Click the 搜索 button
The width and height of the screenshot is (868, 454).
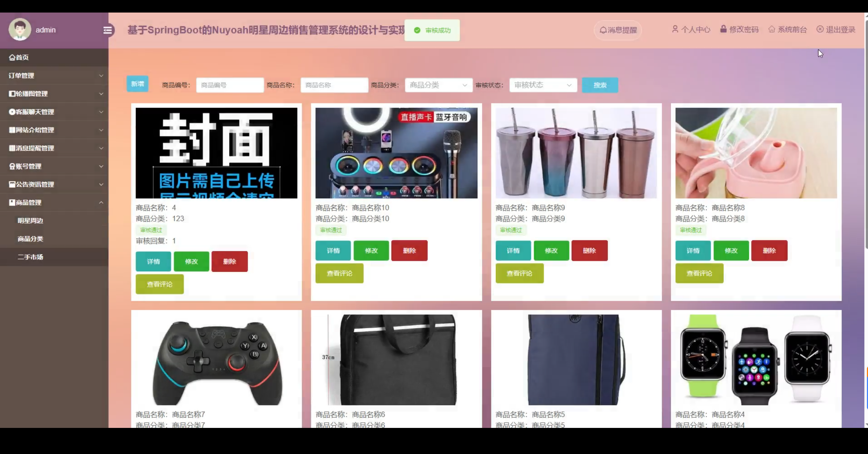(600, 85)
